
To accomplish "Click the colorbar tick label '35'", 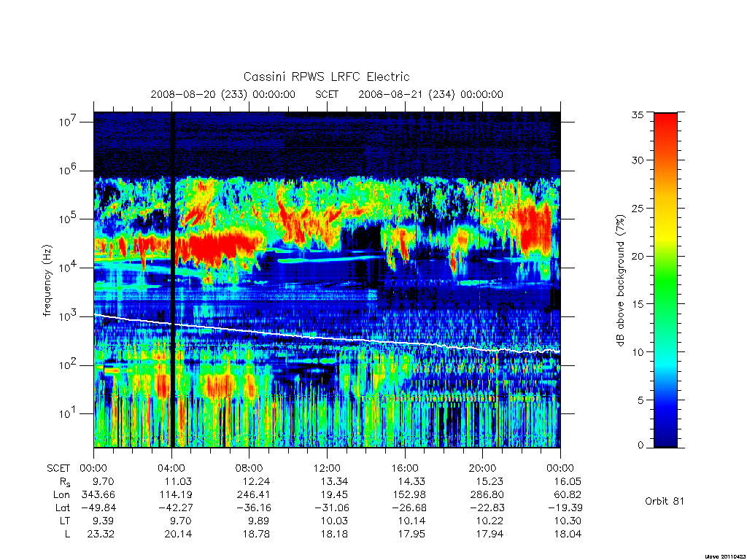I will click(638, 114).
